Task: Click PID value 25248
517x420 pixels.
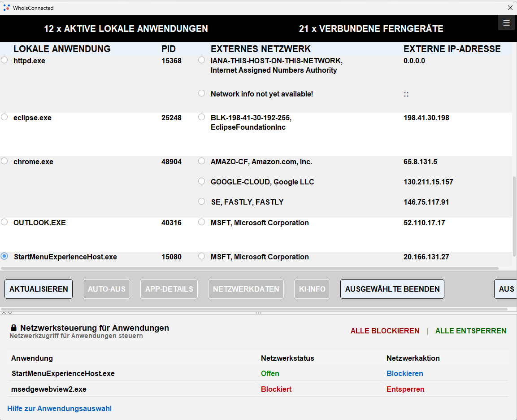Action: [x=171, y=118]
